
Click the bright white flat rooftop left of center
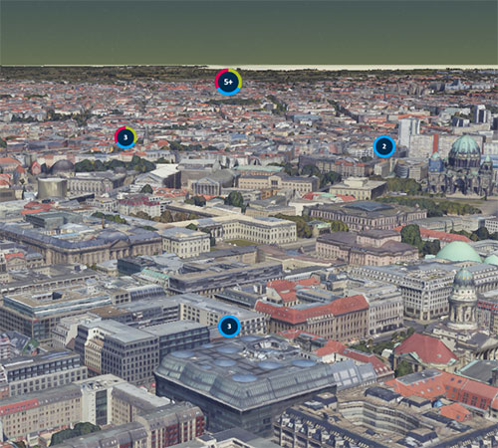pos(164,171)
